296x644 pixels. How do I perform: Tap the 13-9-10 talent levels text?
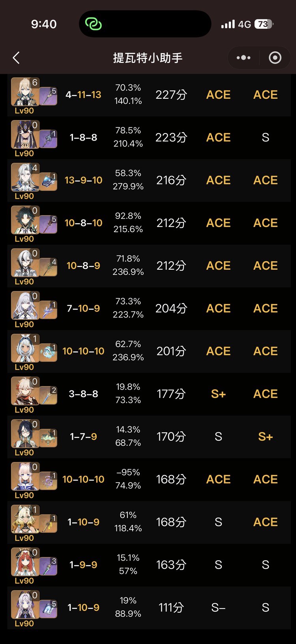point(83,180)
